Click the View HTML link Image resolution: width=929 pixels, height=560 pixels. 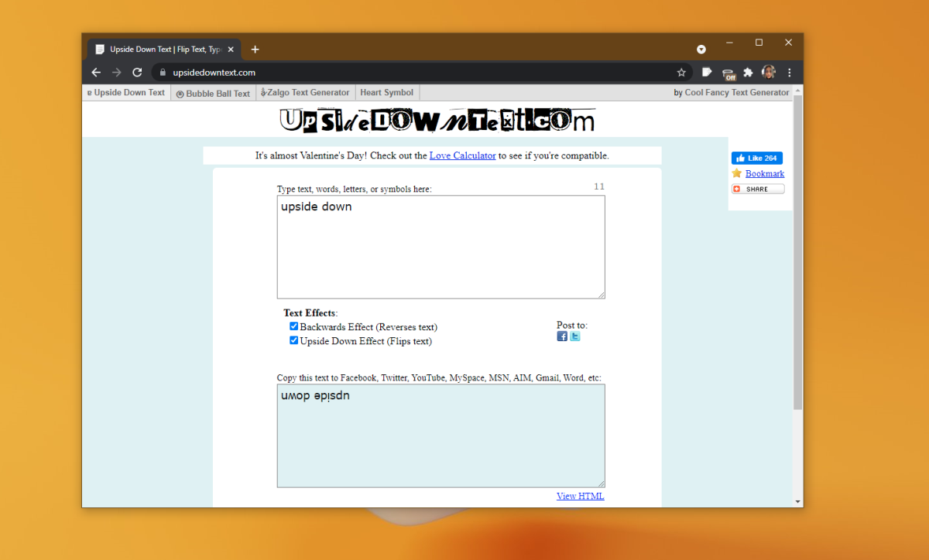(x=580, y=496)
